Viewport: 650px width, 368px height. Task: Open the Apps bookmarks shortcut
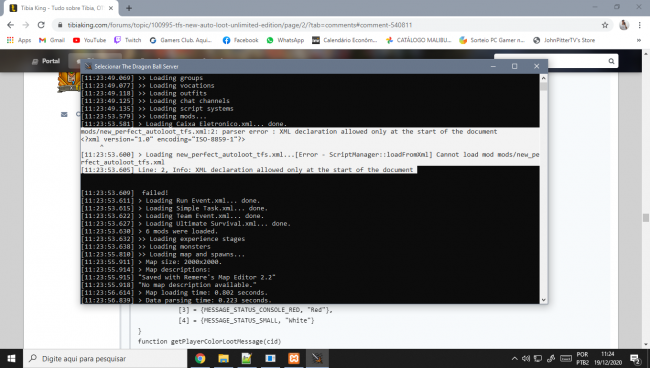19,40
